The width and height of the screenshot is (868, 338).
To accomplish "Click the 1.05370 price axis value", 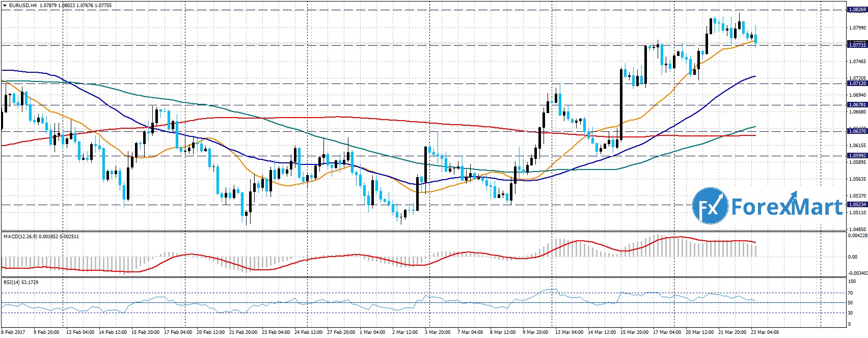I will [856, 196].
